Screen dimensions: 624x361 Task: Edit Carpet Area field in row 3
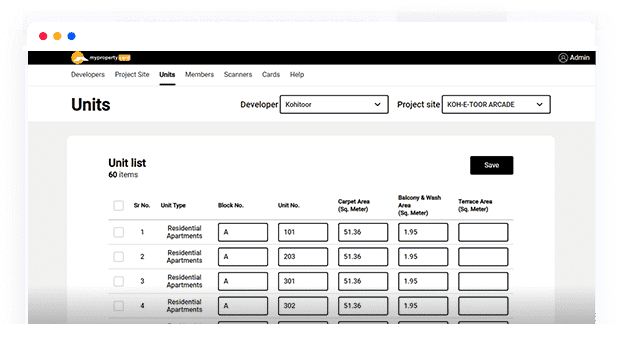(x=363, y=281)
